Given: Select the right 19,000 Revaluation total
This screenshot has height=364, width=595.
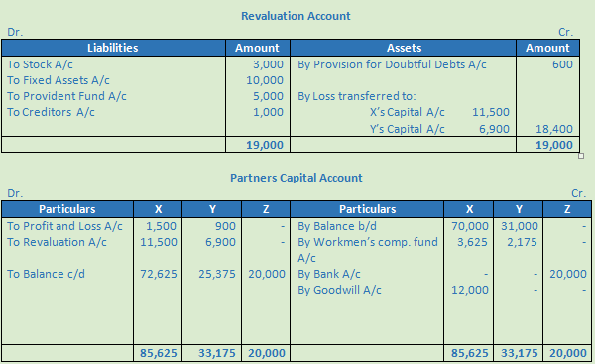Looking at the screenshot, I should click(x=554, y=145).
